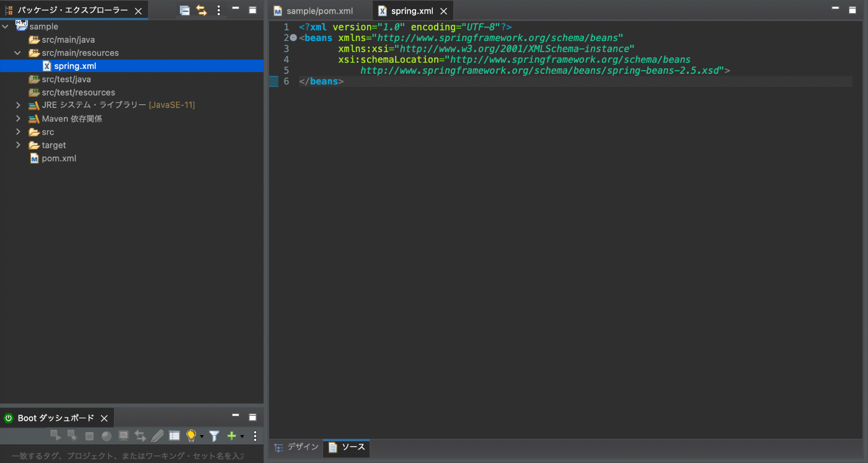Select spring.xml in Package Explorer

pyautogui.click(x=131, y=66)
